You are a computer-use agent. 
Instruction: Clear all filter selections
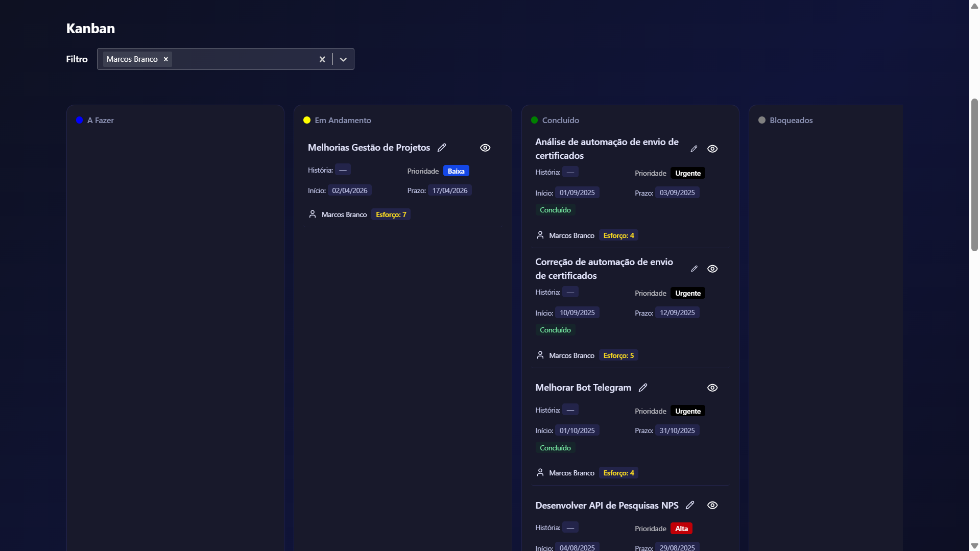[x=322, y=59]
